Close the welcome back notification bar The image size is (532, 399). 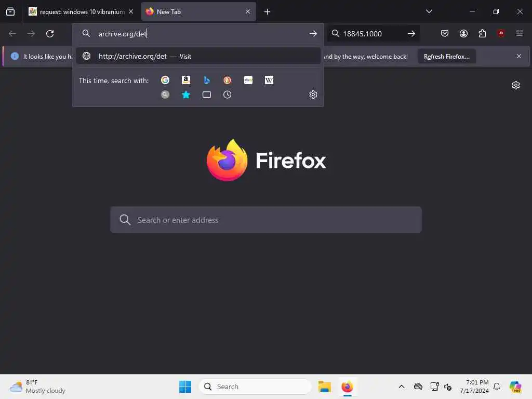pos(519,56)
